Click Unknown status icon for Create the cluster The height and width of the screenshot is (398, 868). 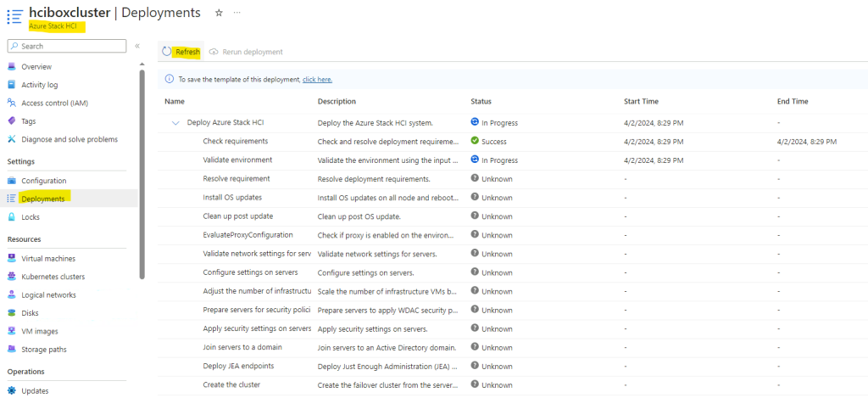tap(475, 384)
